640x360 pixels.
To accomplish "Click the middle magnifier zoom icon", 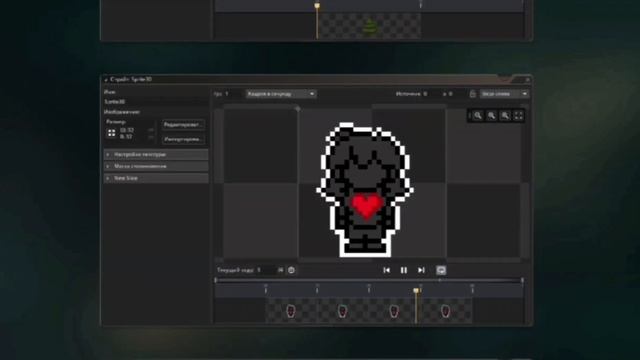I will click(x=491, y=116).
